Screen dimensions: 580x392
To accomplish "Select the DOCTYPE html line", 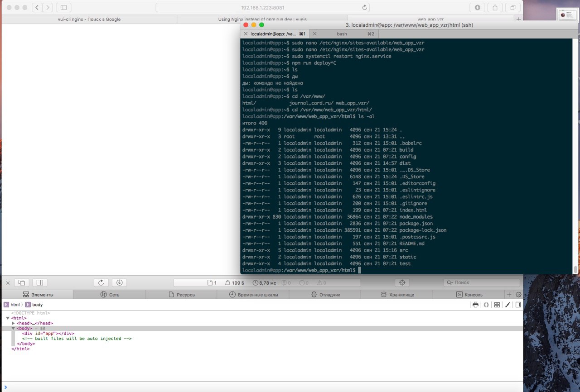I will point(30,313).
